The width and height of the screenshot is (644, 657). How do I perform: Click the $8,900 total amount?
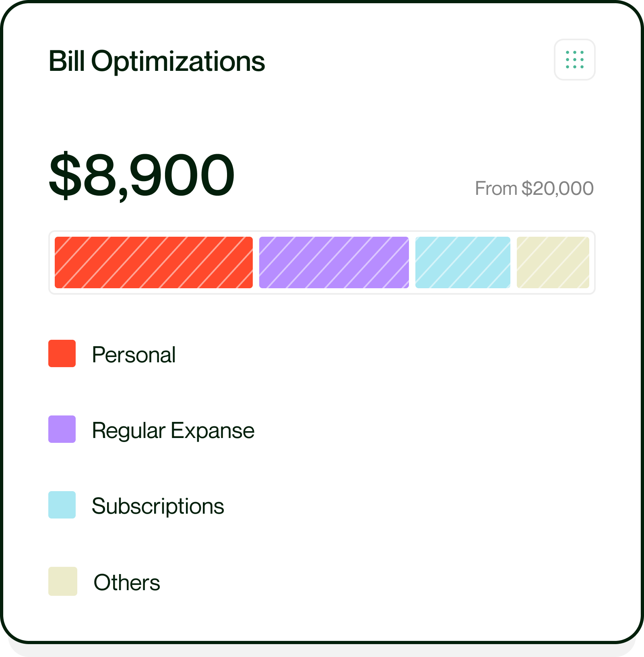[142, 175]
